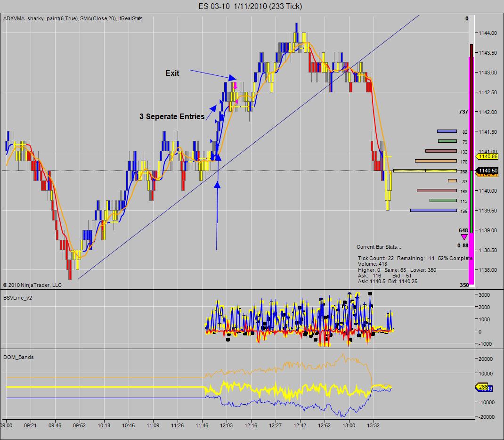Click the 09:21 time axis label
Image resolution: width=504 pixels, height=440 pixels.
(30, 425)
